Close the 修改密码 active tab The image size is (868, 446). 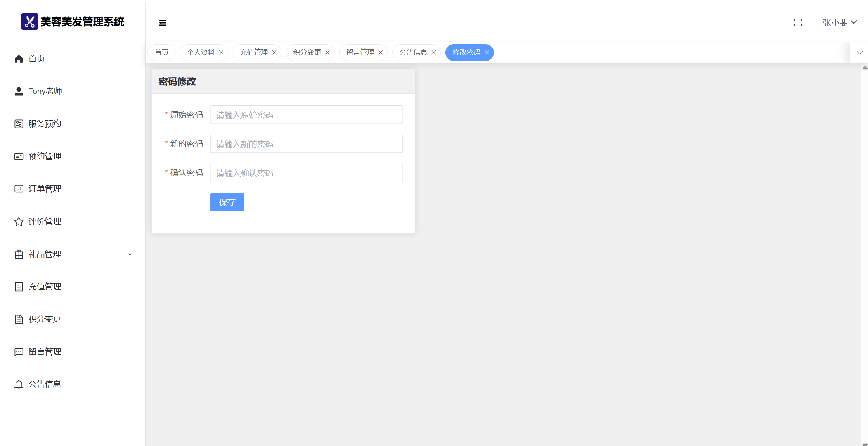[487, 52]
